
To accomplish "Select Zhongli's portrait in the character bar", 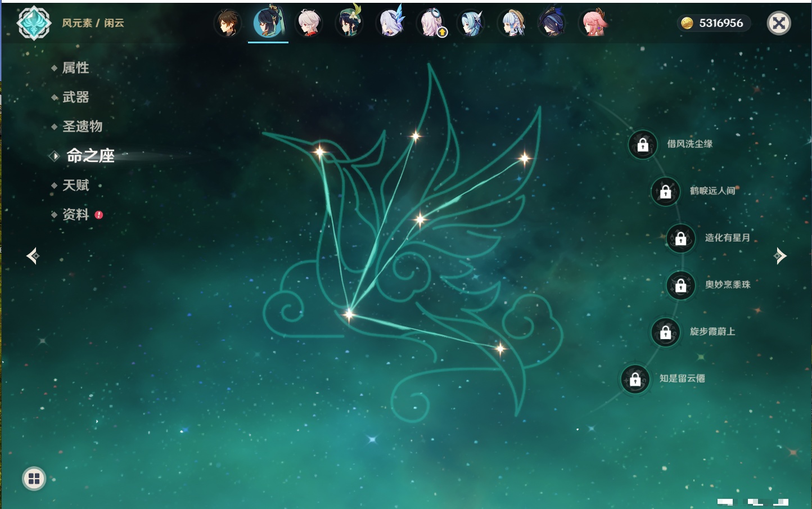I will [x=228, y=24].
